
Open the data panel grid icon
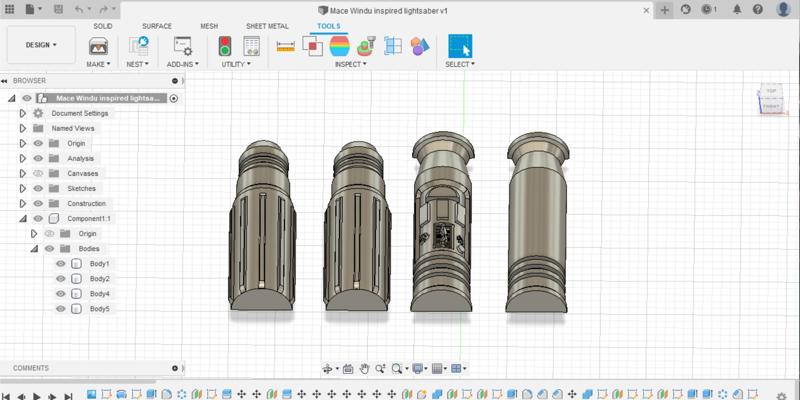(x=9, y=9)
